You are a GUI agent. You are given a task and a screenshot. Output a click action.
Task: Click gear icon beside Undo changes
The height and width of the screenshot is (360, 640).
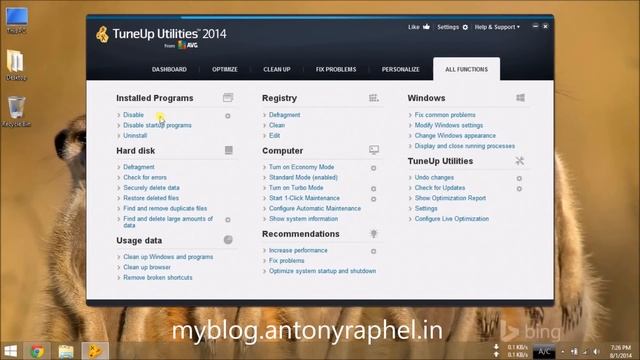pyautogui.click(x=519, y=178)
